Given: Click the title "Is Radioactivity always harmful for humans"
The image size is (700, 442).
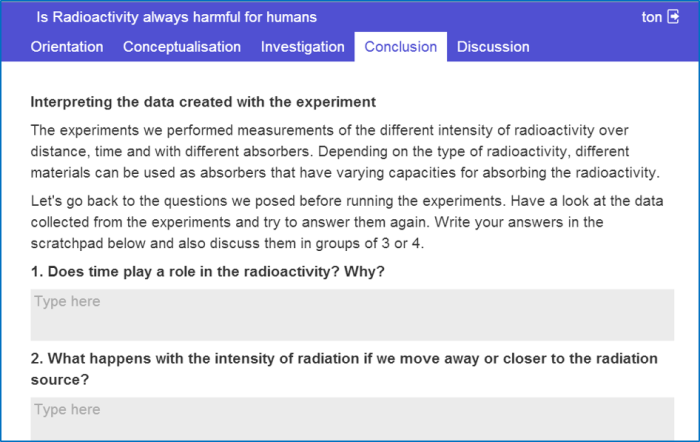Looking at the screenshot, I should [x=176, y=17].
